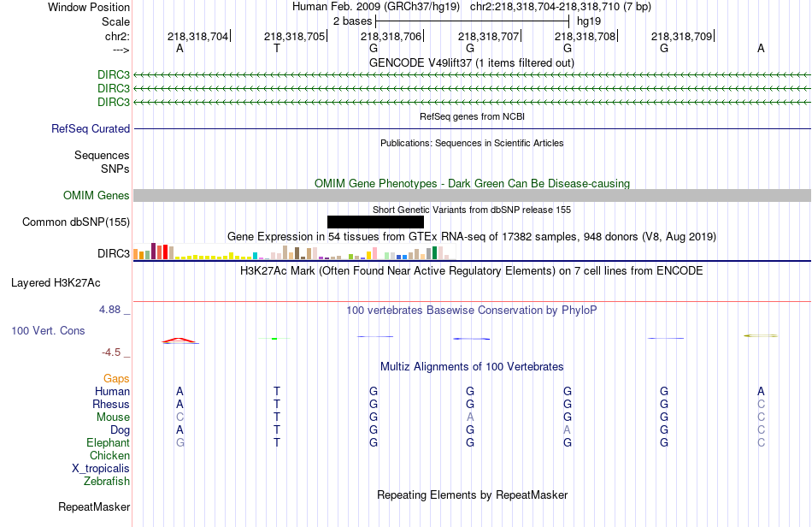Open the RepeatMasker track label
Image resolution: width=812 pixels, height=527 pixels.
tap(94, 506)
